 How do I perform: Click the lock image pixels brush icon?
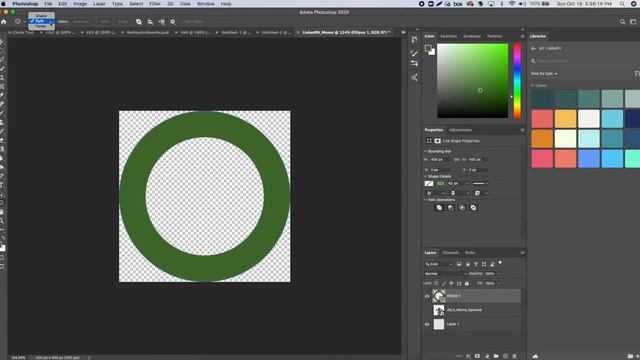click(x=444, y=283)
